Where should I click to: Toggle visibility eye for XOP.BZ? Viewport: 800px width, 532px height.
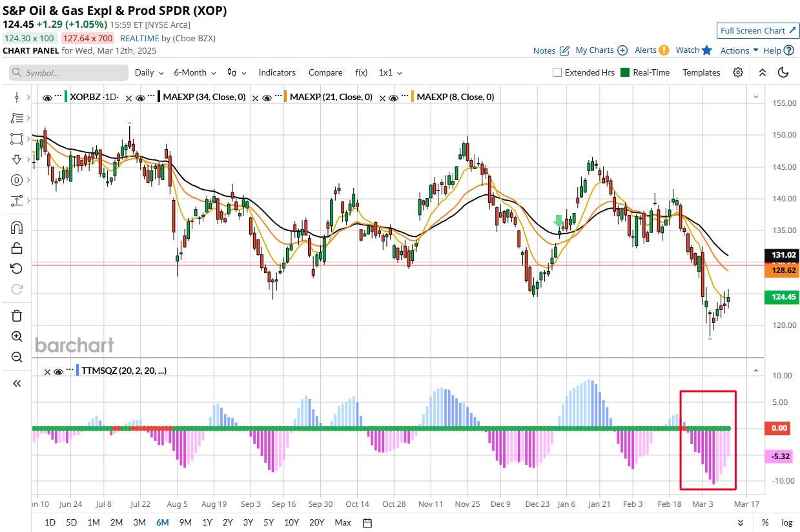coord(47,97)
